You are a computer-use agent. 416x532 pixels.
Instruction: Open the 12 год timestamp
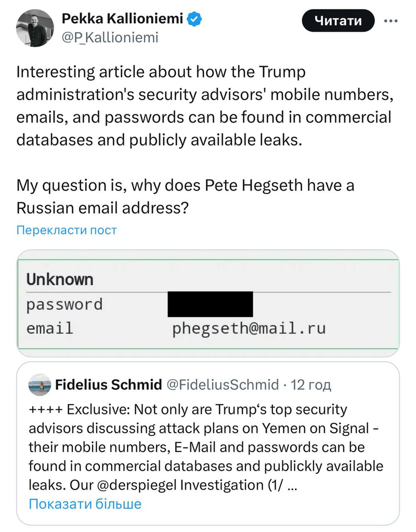[311, 385]
